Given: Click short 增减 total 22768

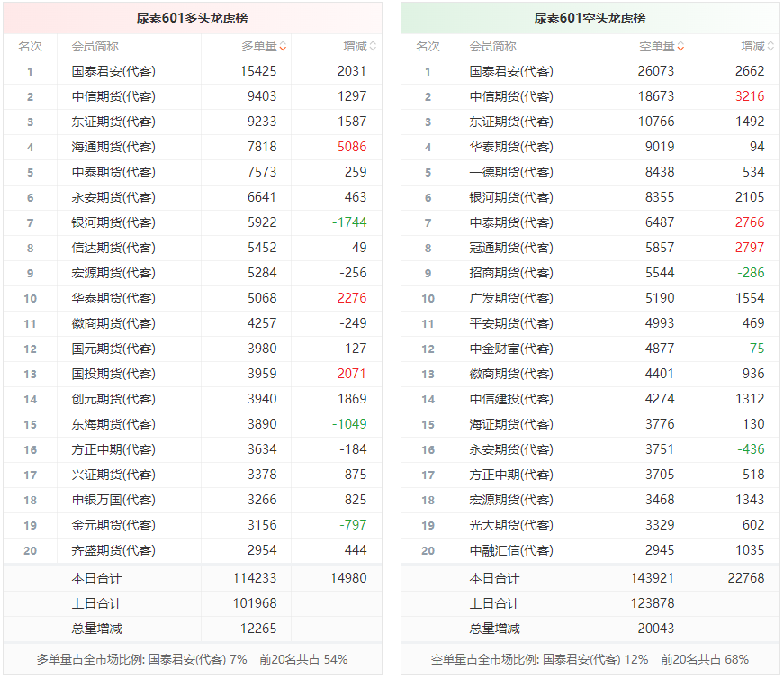Looking at the screenshot, I should coord(746,578).
